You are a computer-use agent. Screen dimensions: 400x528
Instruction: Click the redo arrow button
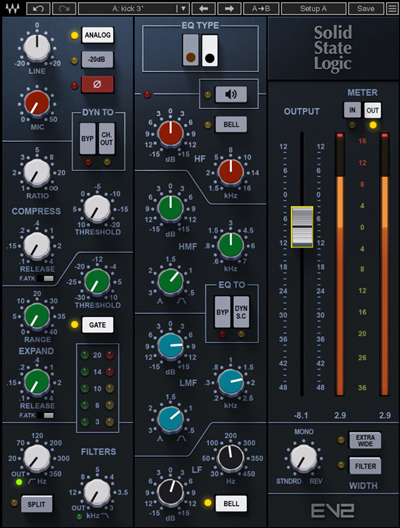click(x=64, y=8)
